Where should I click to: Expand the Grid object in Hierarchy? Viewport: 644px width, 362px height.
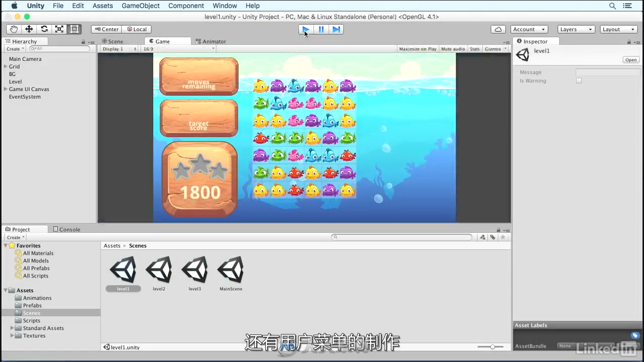point(6,66)
